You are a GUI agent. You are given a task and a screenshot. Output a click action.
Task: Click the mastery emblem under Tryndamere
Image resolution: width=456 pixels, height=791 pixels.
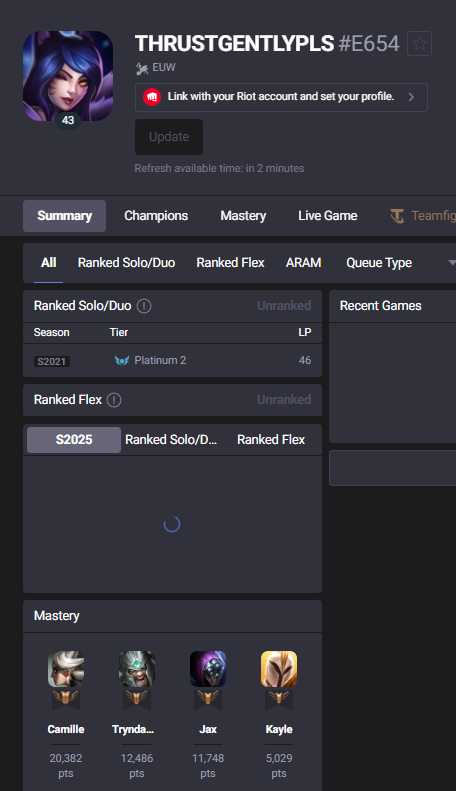137,699
